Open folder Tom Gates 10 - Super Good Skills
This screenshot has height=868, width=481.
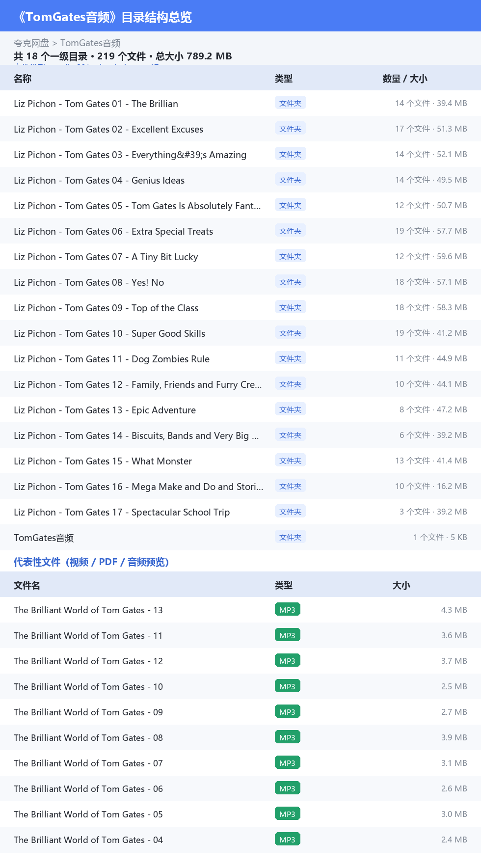[x=240, y=333]
